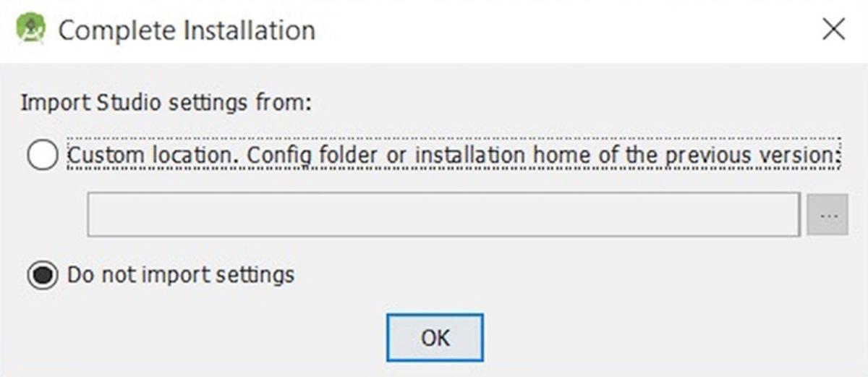Select the Custom location radio button
The height and width of the screenshot is (377, 868).
click(x=43, y=156)
